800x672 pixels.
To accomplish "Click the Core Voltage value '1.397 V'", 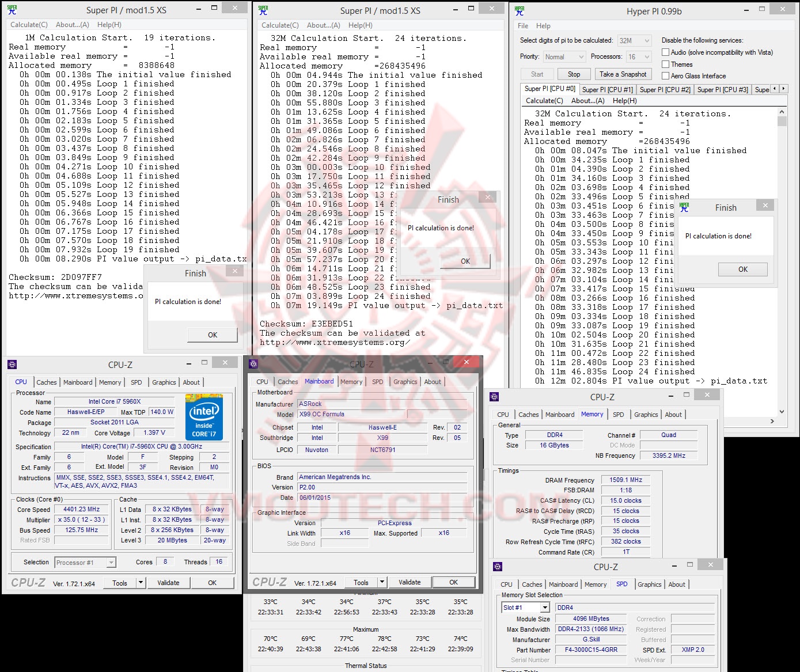I will pos(154,432).
